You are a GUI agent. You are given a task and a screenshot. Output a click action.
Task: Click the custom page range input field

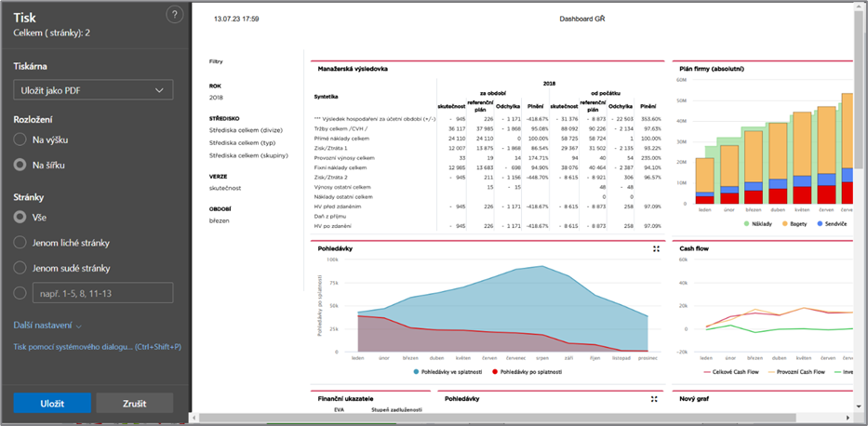(x=103, y=293)
